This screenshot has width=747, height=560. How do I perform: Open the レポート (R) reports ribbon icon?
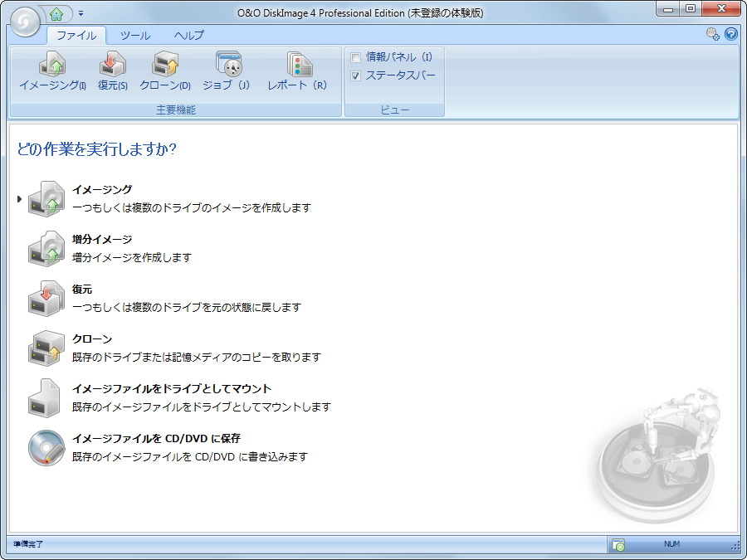[x=299, y=64]
